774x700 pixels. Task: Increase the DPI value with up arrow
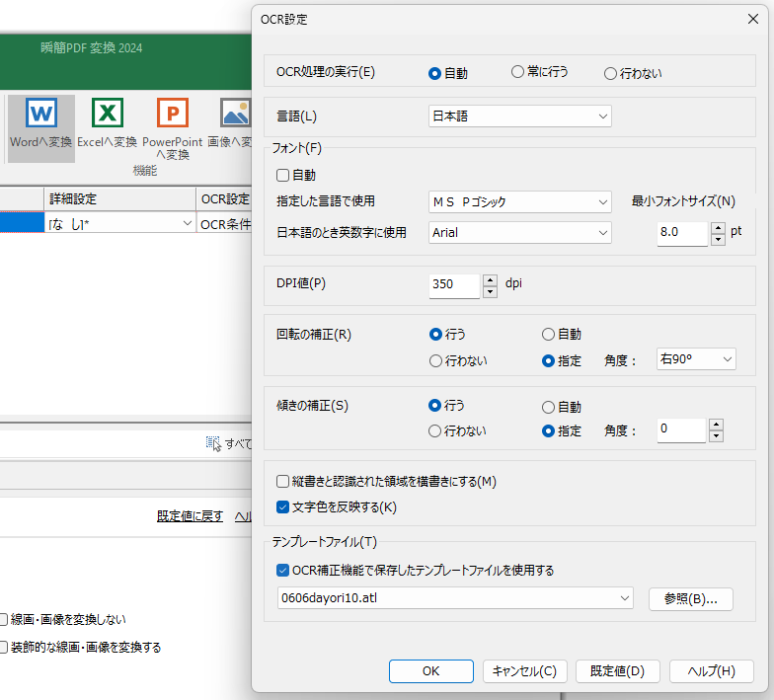point(490,279)
